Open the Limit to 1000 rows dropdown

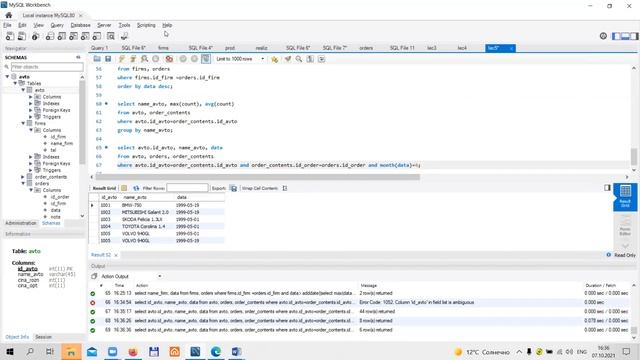(x=240, y=59)
